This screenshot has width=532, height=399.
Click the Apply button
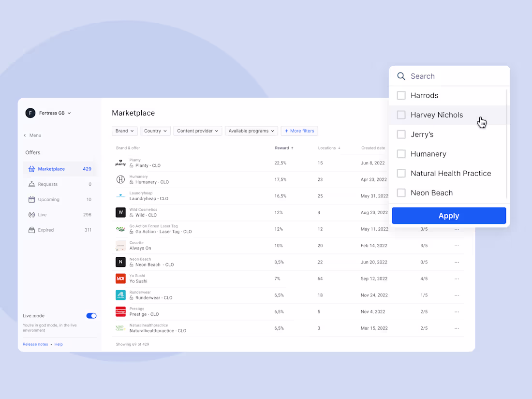coord(448,216)
